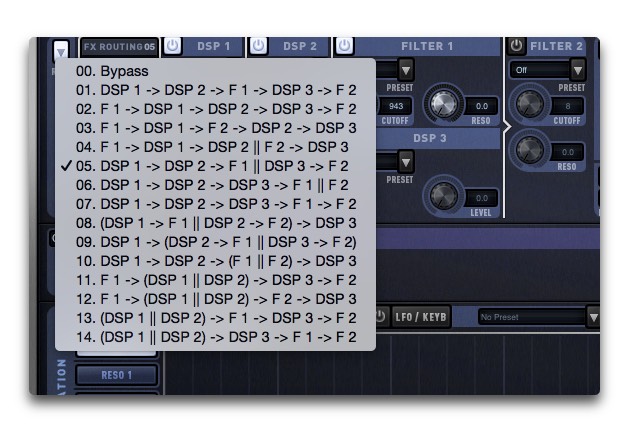Viewport: 629px width, 431px height.
Task: Choose routing 06. DSP 1 -> DSP 2 -> DSP 3 -> F 1 || F 2
Action: 215,185
